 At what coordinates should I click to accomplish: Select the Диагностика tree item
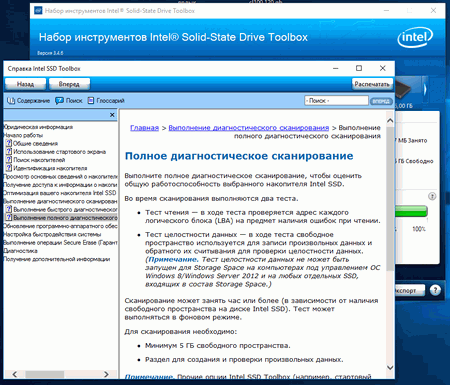click(x=21, y=251)
